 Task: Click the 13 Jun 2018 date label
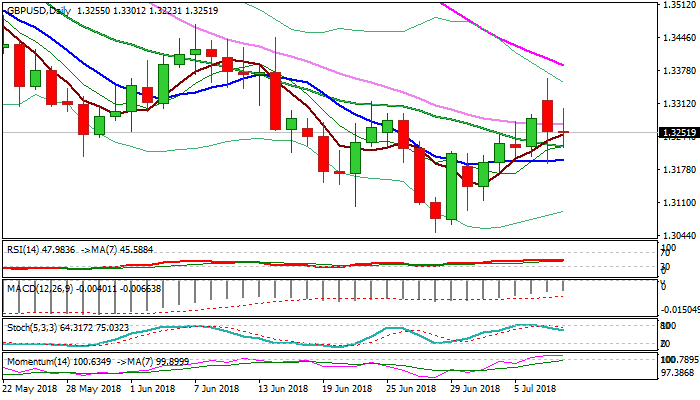click(x=283, y=389)
